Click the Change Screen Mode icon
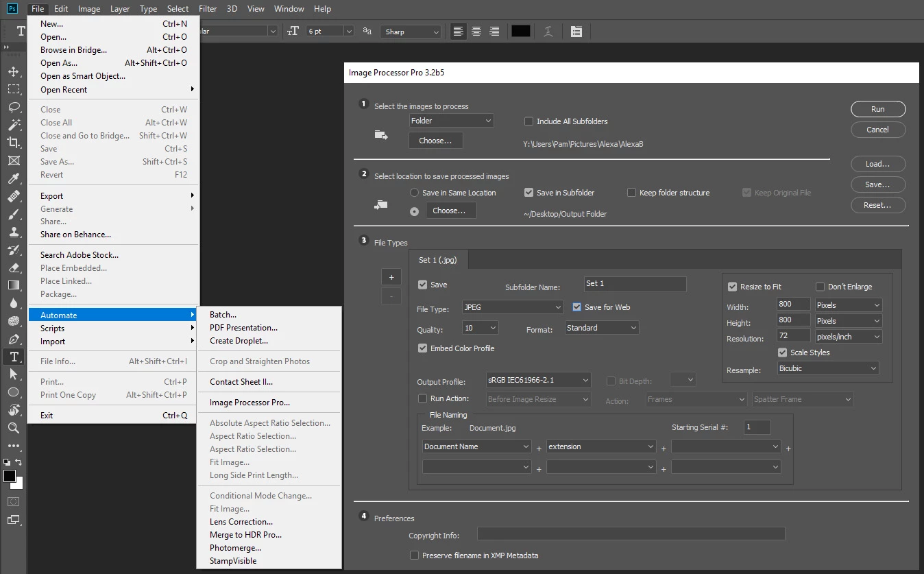 tap(13, 520)
